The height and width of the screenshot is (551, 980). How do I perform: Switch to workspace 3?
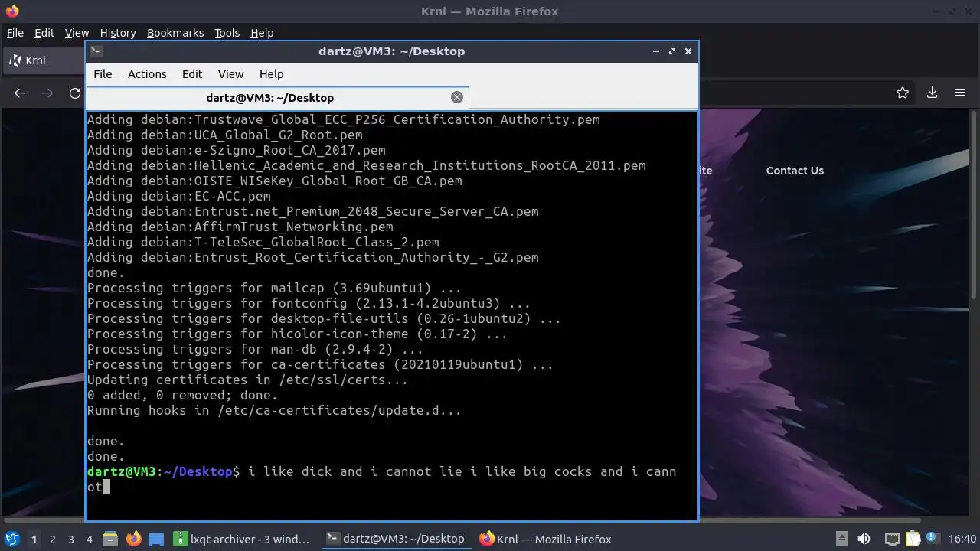coord(70,539)
